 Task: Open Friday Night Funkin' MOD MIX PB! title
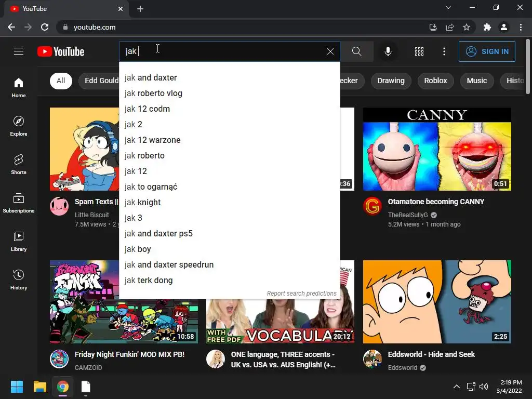point(129,354)
